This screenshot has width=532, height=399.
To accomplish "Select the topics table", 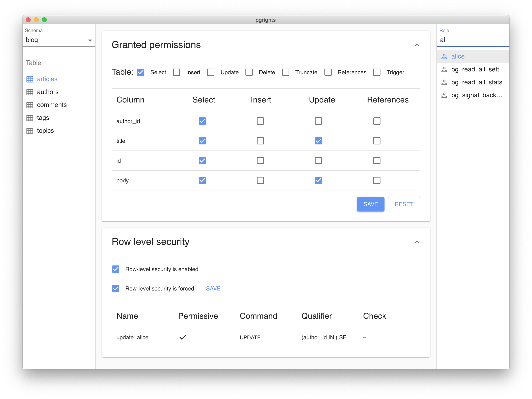I will [x=59, y=131].
